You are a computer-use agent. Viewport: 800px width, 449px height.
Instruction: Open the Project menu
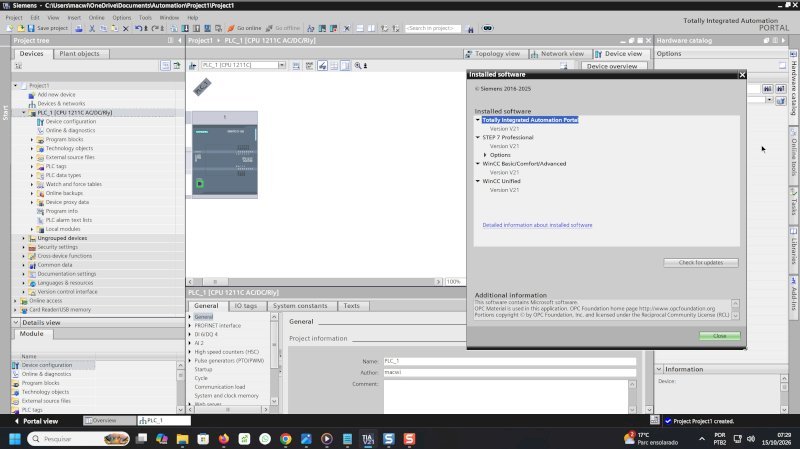pos(14,17)
